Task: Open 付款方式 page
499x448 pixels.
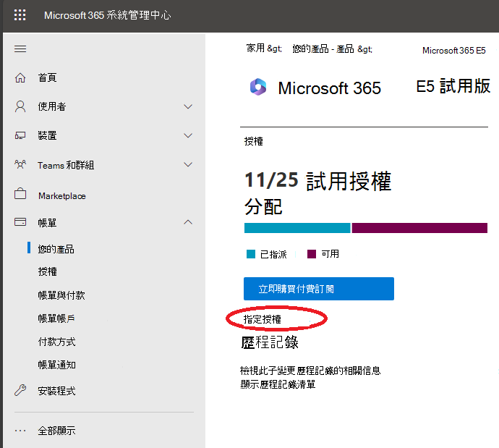Action: tap(56, 342)
